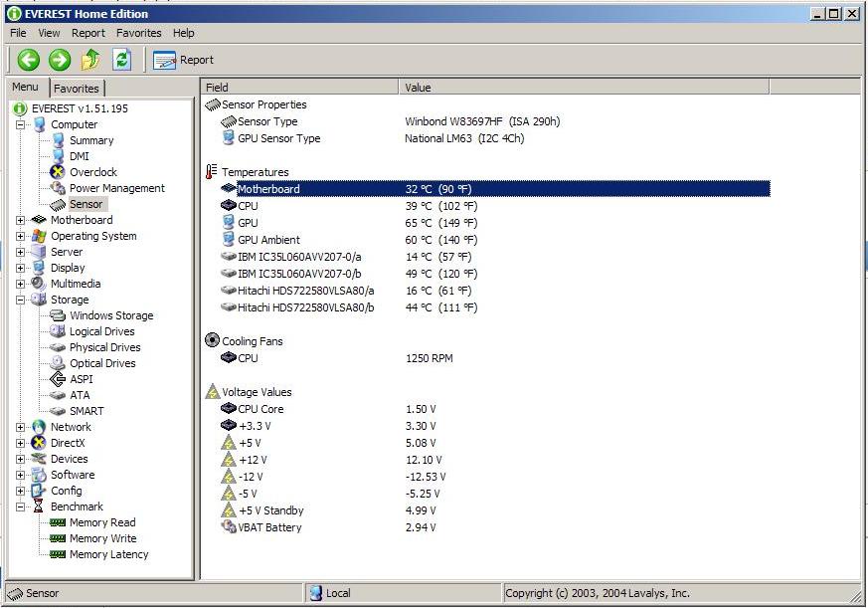Click the Logical Drives icon

coord(58,331)
